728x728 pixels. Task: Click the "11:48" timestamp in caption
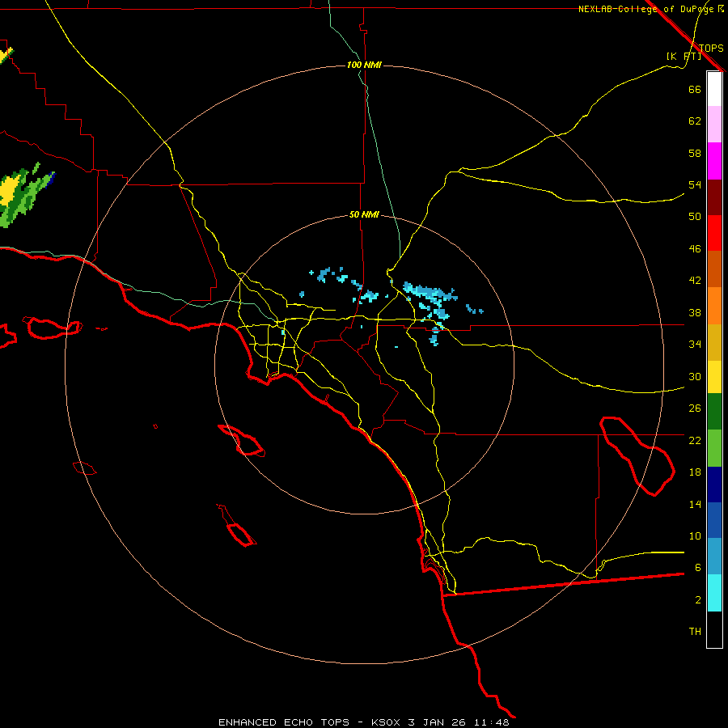coord(491,722)
